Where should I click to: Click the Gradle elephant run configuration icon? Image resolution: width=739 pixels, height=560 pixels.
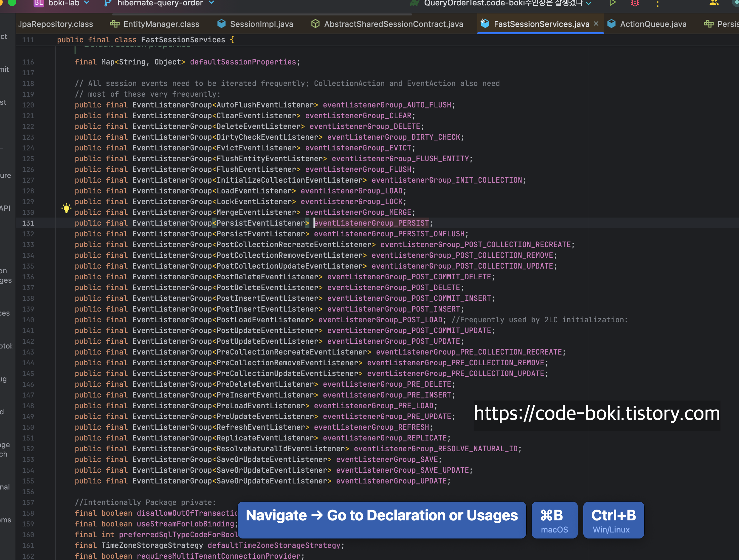tap(414, 3)
